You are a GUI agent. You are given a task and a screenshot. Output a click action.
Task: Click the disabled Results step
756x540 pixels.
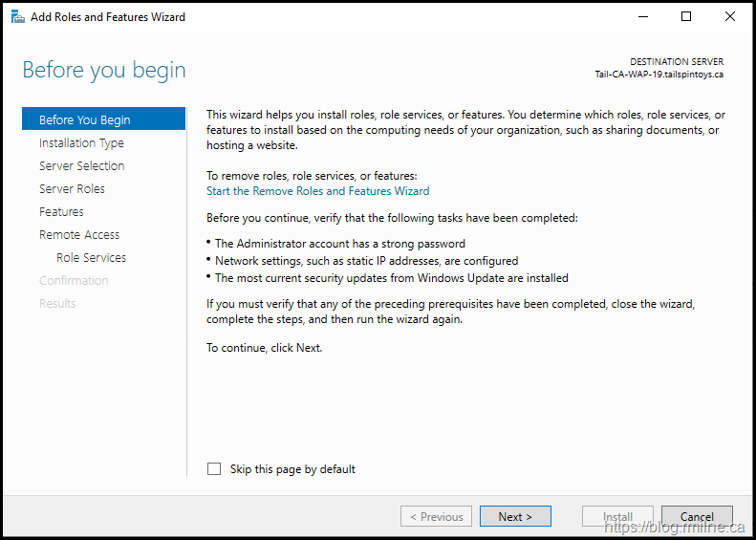[57, 303]
